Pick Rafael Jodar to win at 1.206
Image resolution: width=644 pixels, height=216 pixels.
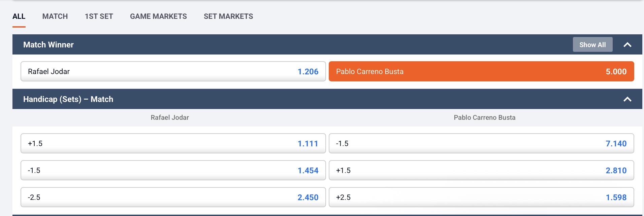pos(173,71)
